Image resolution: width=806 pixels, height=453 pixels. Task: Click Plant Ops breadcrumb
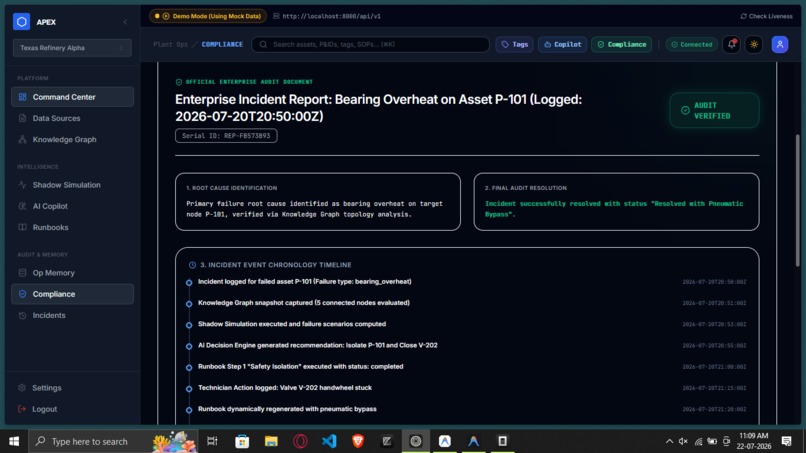point(170,44)
